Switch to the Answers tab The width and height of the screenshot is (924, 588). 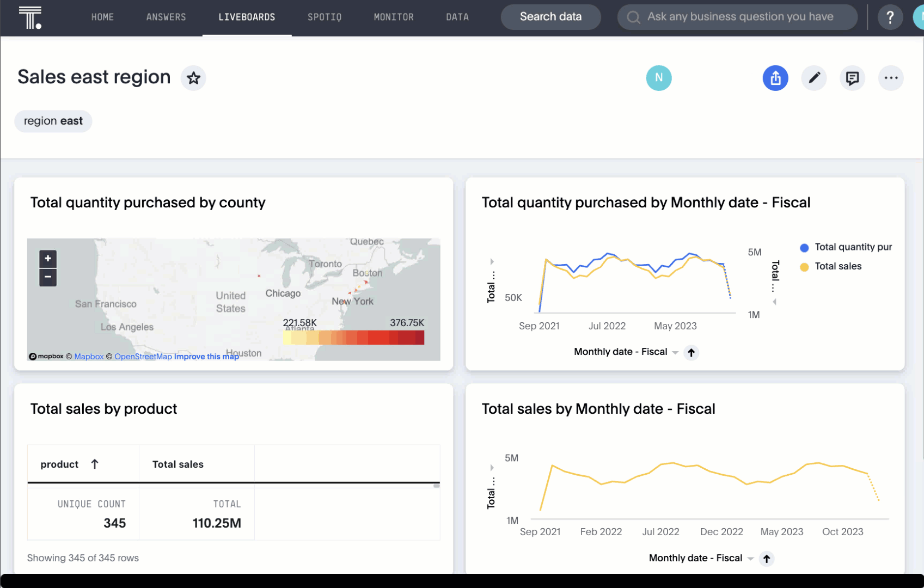[x=166, y=17]
